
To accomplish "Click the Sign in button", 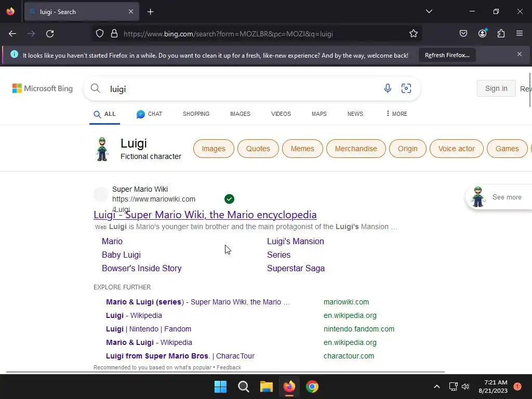I will [496, 88].
